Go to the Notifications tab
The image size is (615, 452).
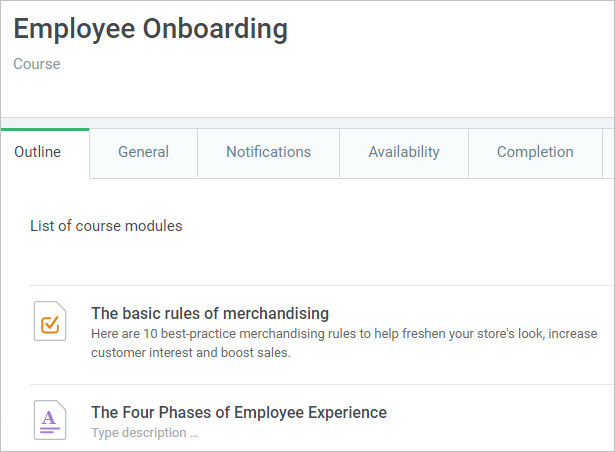coord(268,152)
